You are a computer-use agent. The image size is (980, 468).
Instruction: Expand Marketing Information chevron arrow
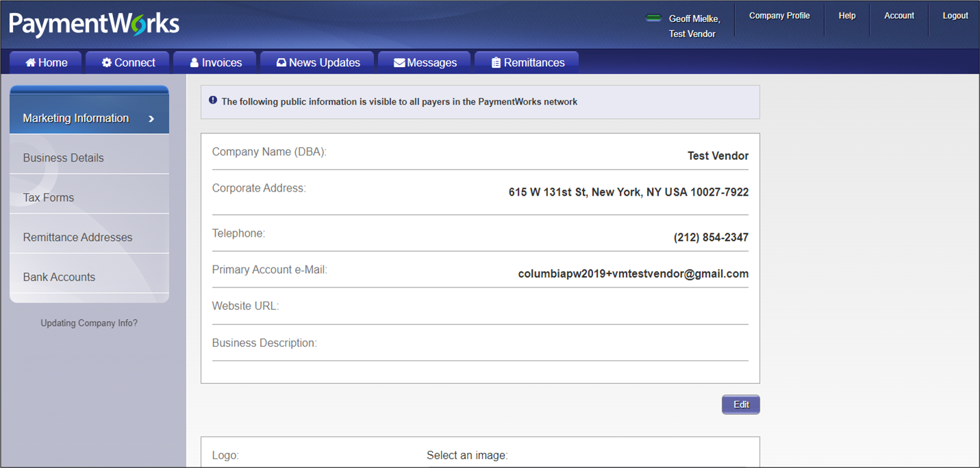point(151,119)
